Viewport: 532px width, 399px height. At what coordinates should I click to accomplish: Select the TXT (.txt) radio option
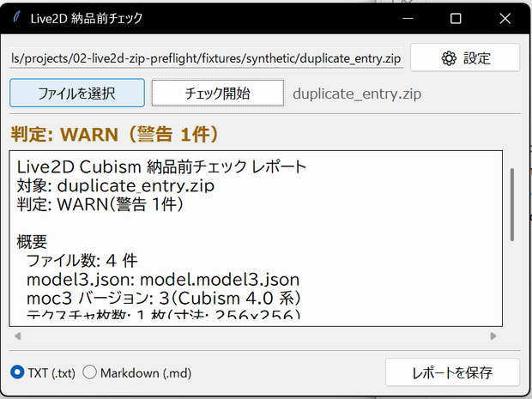point(17,372)
